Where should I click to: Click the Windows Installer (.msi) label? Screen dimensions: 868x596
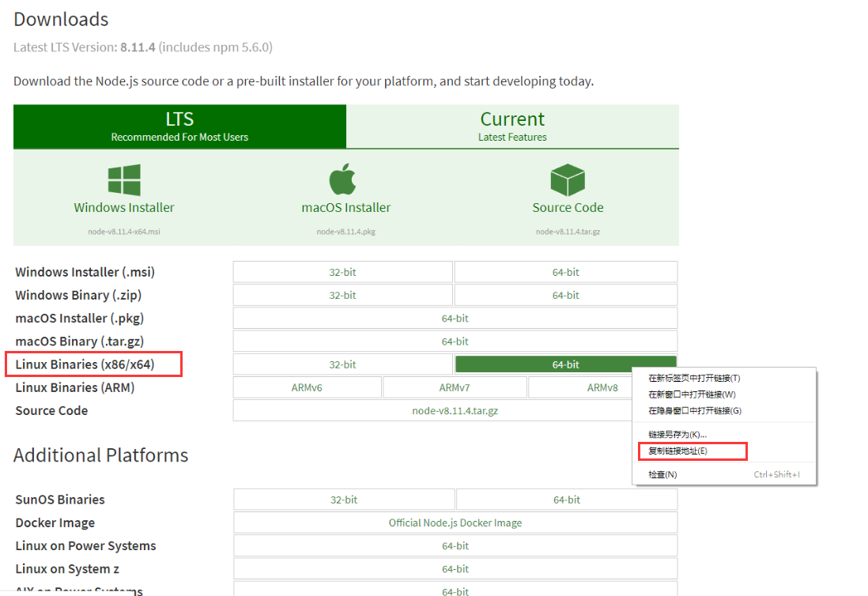[85, 272]
